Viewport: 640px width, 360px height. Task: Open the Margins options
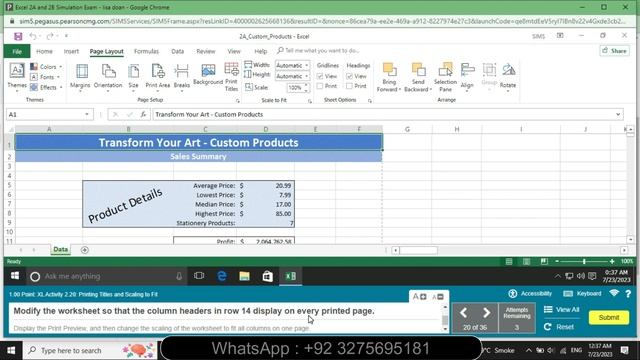tap(80, 77)
